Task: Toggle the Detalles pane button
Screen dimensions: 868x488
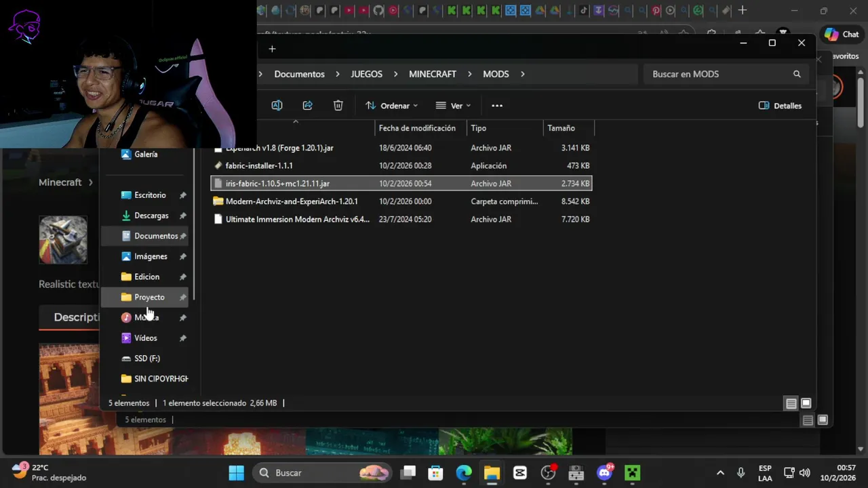Action: click(780, 106)
